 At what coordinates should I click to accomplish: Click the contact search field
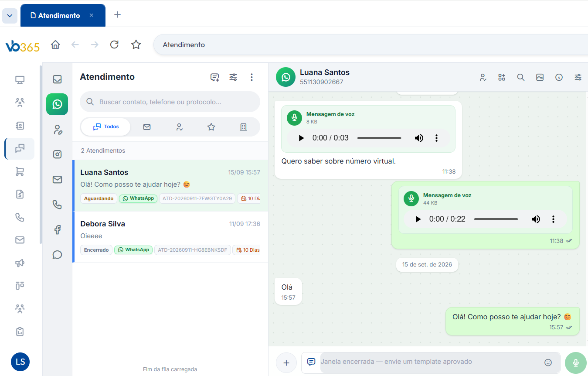click(x=170, y=102)
